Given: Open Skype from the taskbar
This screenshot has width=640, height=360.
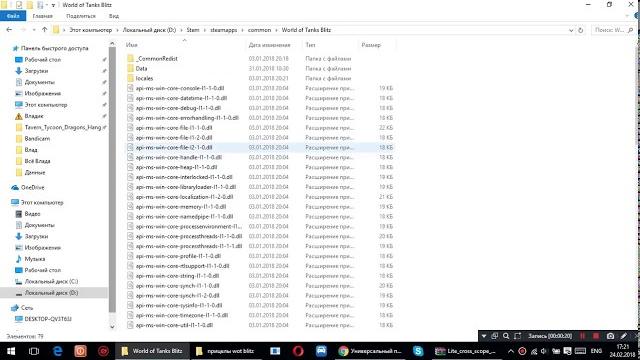Looking at the screenshot, I should coord(418,351).
